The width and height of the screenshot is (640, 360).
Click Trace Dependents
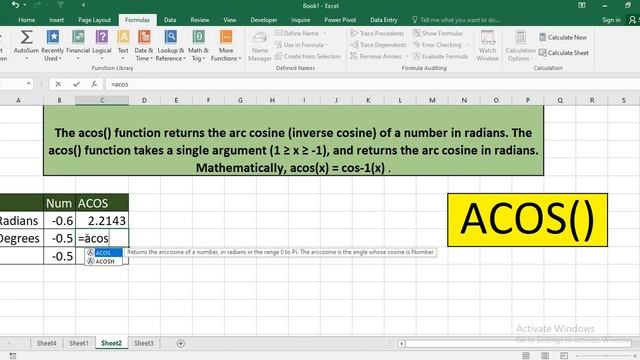[x=378, y=44]
